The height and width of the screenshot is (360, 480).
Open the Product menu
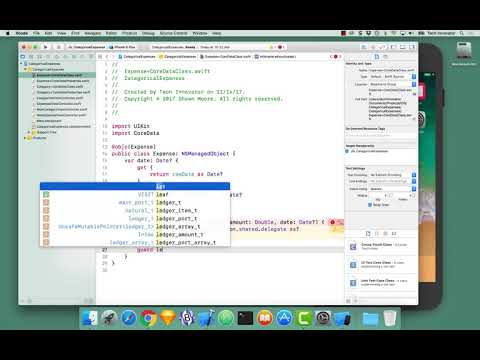[x=129, y=33]
